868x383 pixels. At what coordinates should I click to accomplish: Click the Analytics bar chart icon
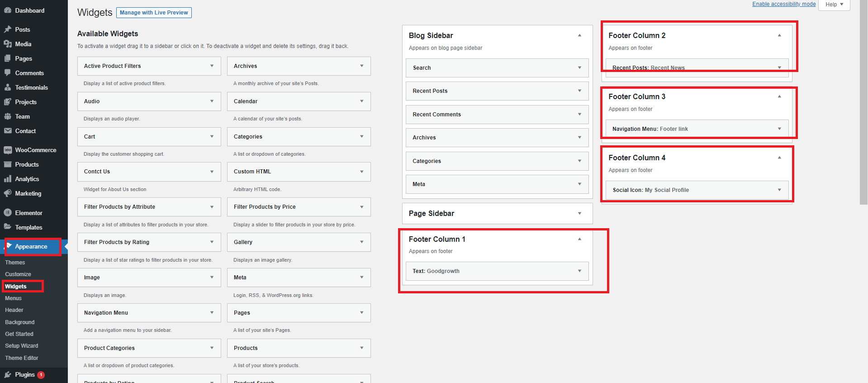coord(8,179)
